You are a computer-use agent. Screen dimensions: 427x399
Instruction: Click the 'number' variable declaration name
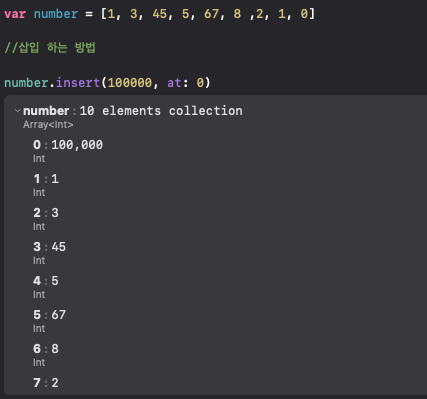56,14
